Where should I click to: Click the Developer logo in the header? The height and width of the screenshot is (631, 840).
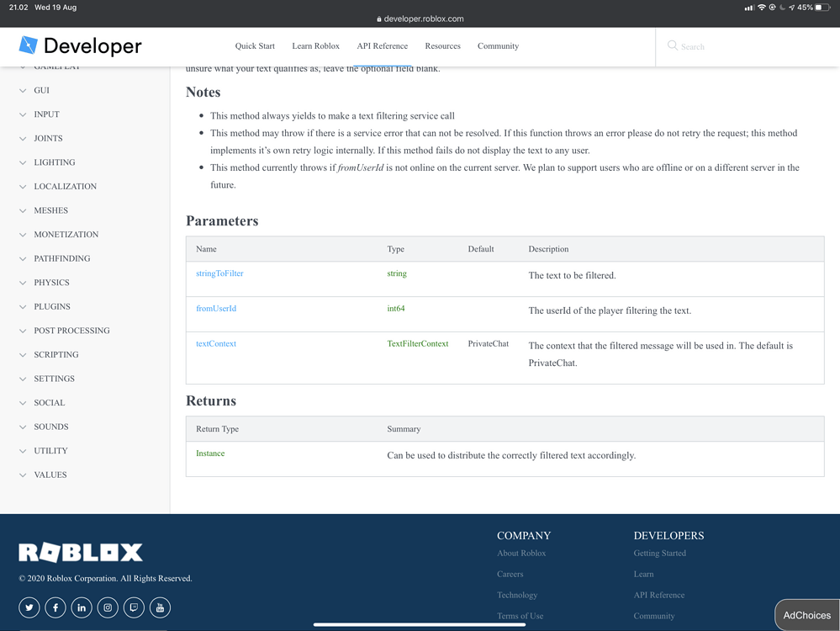pyautogui.click(x=79, y=46)
